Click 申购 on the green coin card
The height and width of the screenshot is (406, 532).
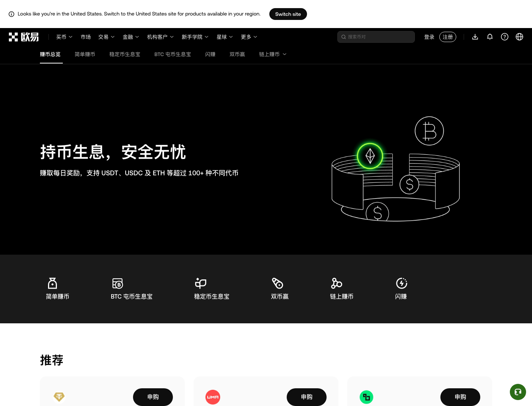[x=460, y=397]
